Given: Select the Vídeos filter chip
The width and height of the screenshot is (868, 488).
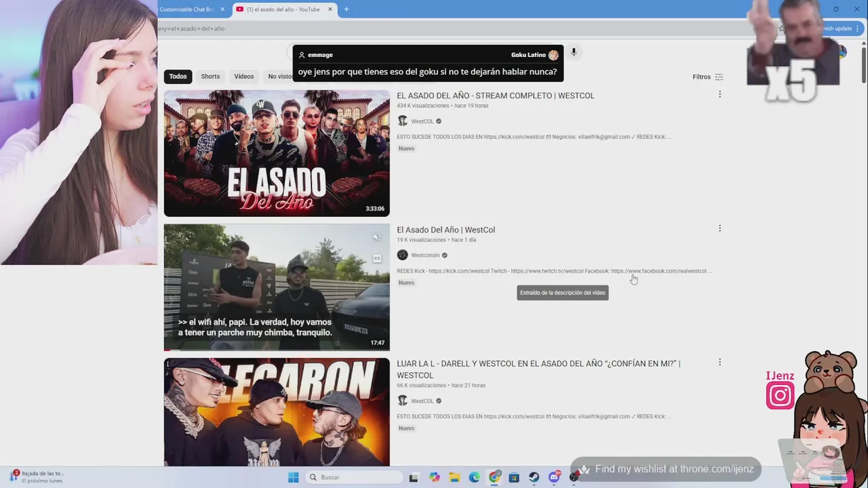Looking at the screenshot, I should (x=244, y=77).
